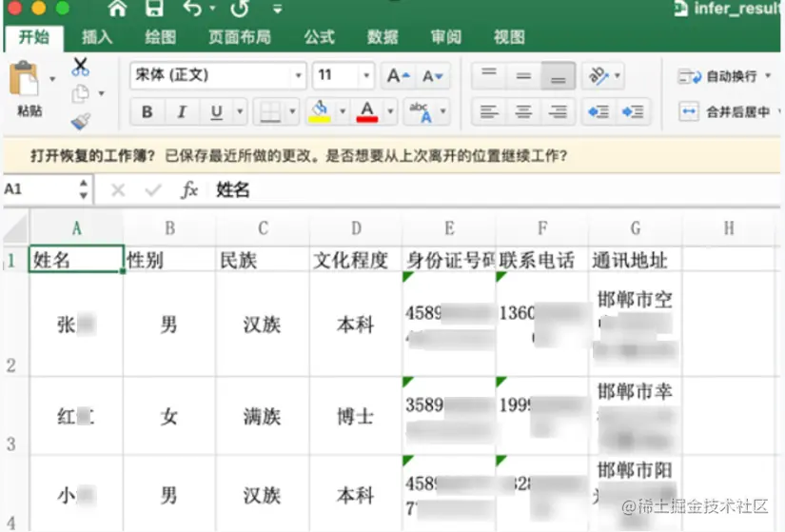Align text to bottom of cell

tap(559, 75)
